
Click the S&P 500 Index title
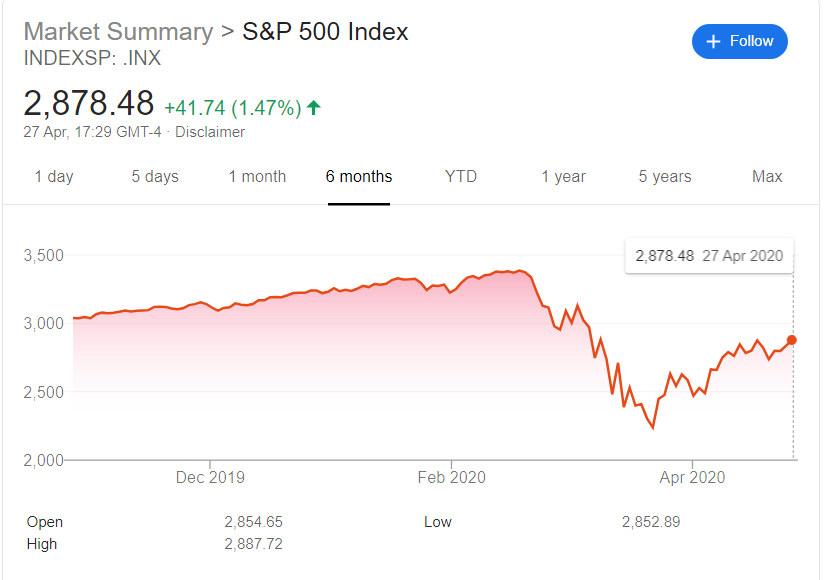coord(325,32)
